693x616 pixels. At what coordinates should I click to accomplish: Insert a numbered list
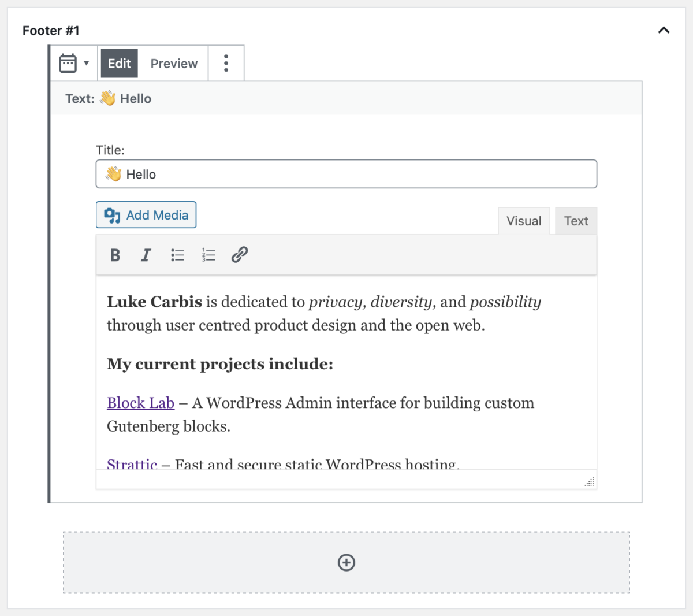pyautogui.click(x=208, y=255)
